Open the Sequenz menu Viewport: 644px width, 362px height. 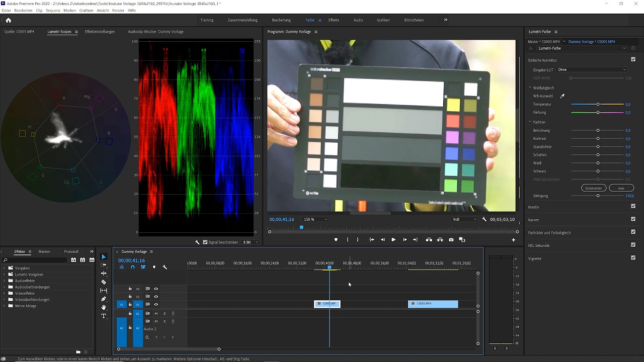pyautogui.click(x=53, y=11)
